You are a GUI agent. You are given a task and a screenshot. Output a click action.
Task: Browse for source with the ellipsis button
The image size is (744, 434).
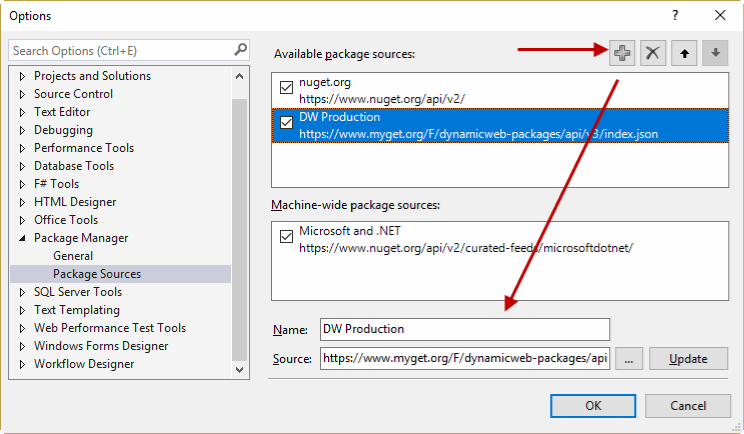pyautogui.click(x=628, y=358)
